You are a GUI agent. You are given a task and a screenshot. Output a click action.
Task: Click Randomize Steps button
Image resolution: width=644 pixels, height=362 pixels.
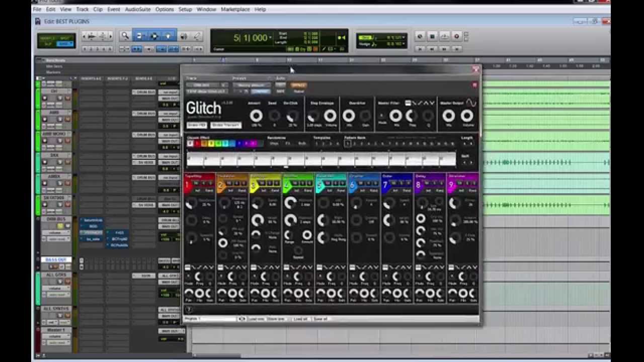274,144
